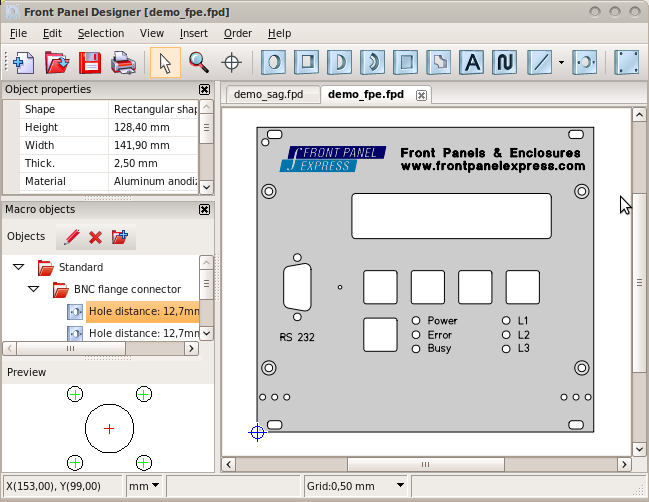Select the D-sub connector cutout
The width and height of the screenshot is (649, 502).
(x=297, y=287)
